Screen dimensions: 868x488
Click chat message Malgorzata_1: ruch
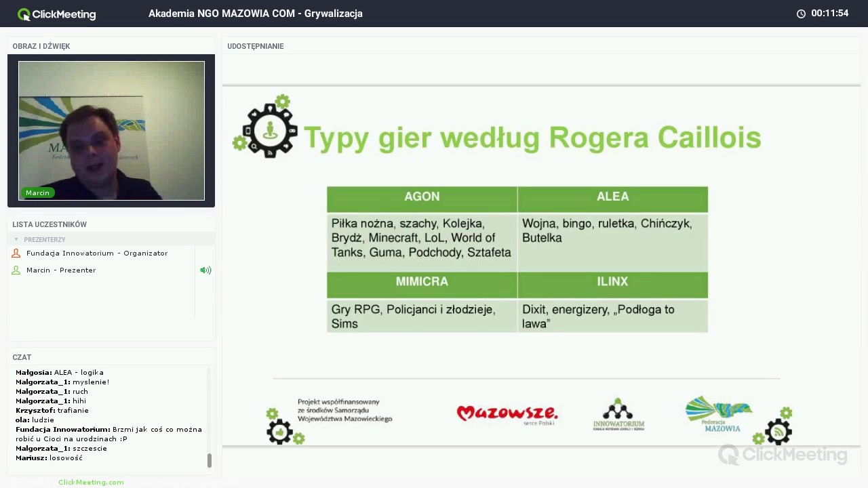[52, 391]
